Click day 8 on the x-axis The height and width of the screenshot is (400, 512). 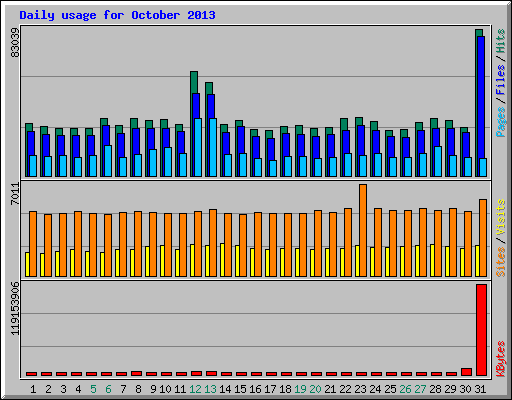coord(138,389)
